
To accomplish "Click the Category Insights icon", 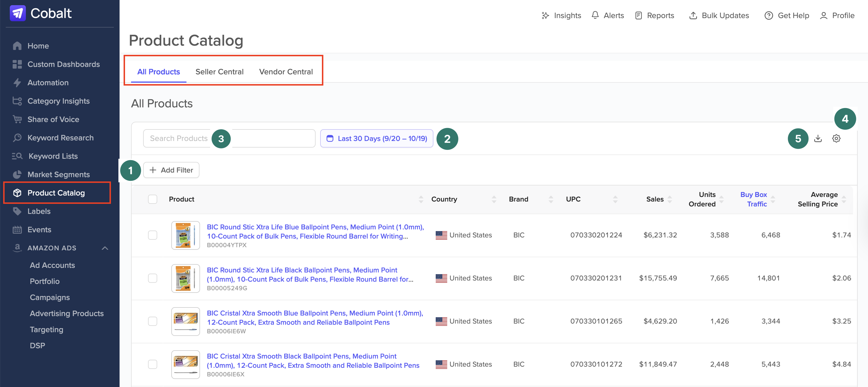I will coord(17,101).
